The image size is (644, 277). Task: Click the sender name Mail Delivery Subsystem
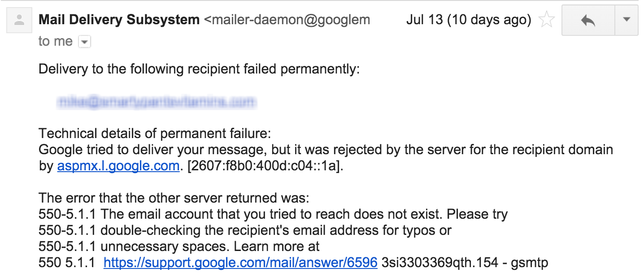coord(119,20)
